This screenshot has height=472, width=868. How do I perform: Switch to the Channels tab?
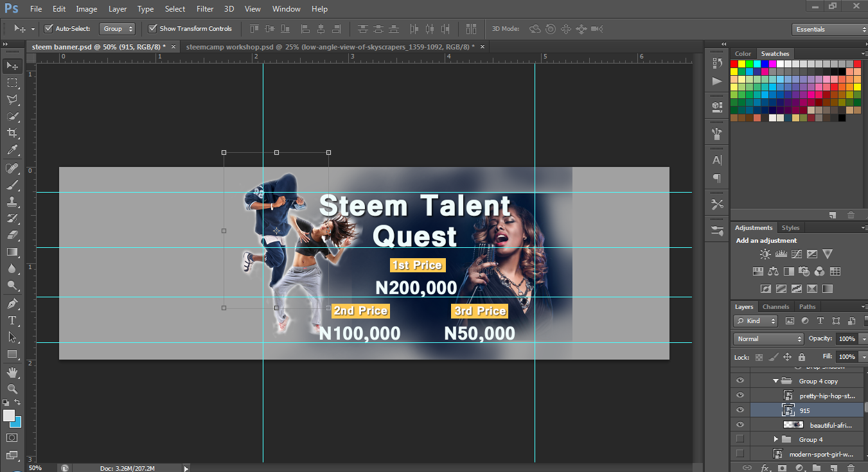pos(775,307)
